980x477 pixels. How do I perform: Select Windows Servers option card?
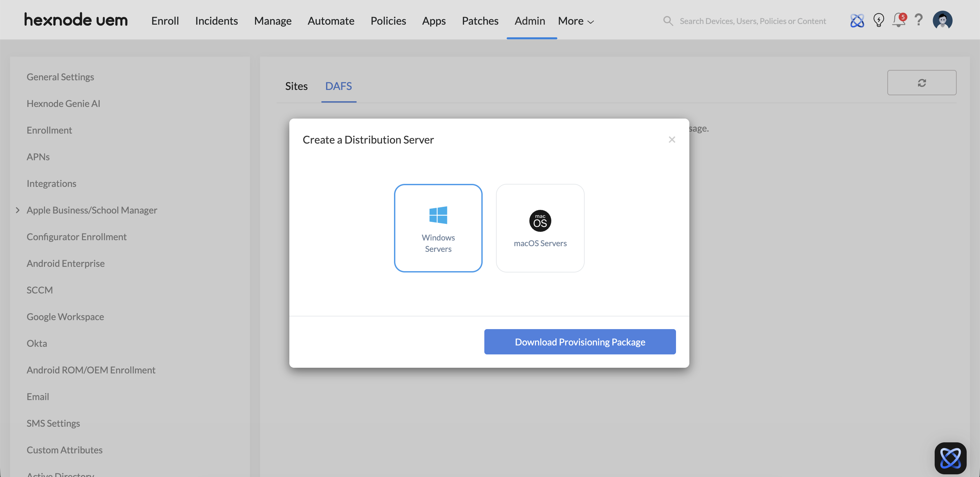click(438, 228)
